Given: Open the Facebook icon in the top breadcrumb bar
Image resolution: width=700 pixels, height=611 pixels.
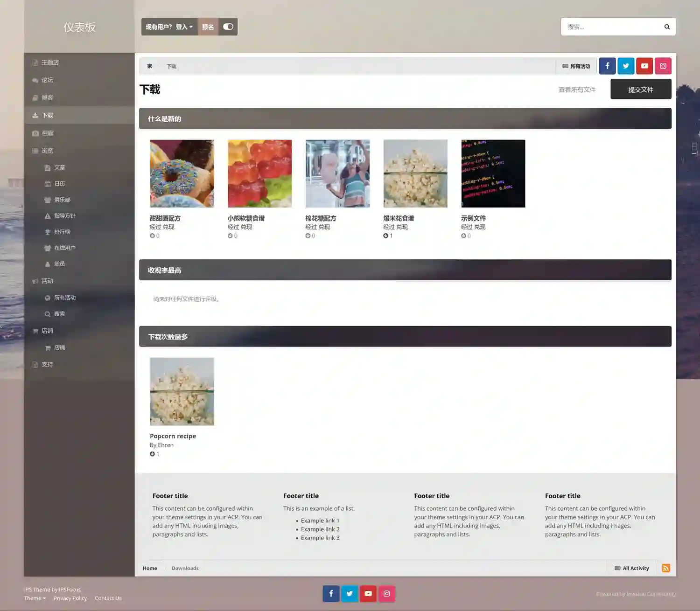Looking at the screenshot, I should 607,66.
